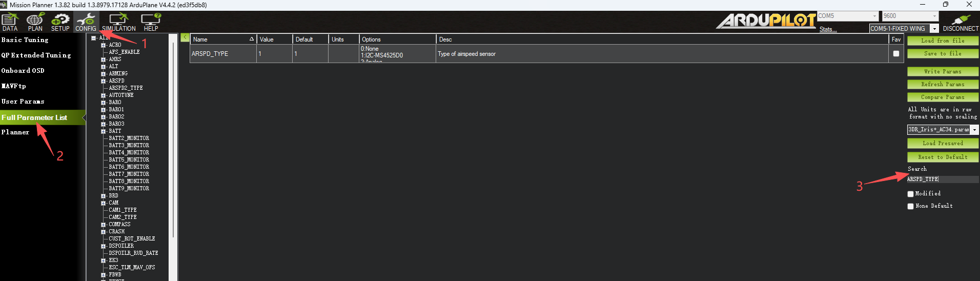980x281 pixels.
Task: Select BATT2_MONITOR in the tree
Action: click(x=129, y=138)
